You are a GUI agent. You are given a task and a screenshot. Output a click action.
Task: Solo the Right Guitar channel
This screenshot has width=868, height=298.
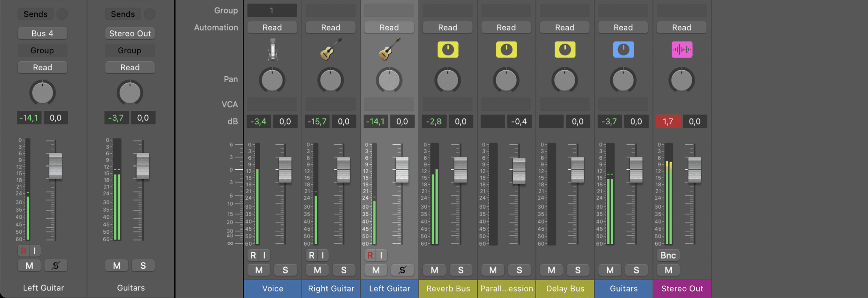pyautogui.click(x=343, y=270)
